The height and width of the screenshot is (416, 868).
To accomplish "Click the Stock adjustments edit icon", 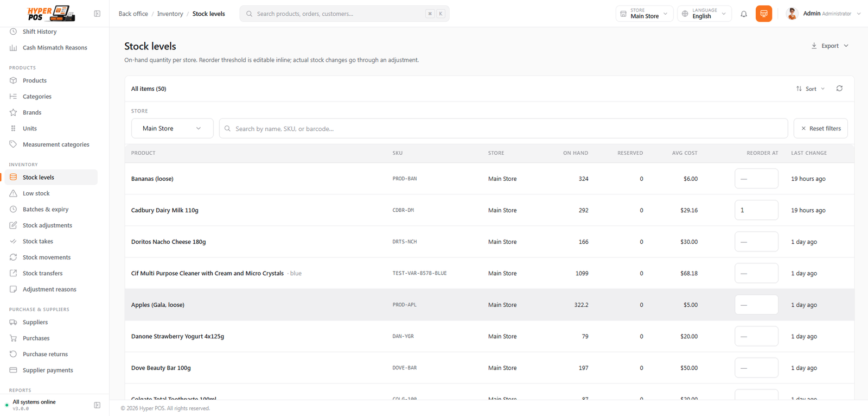I will pos(13,225).
